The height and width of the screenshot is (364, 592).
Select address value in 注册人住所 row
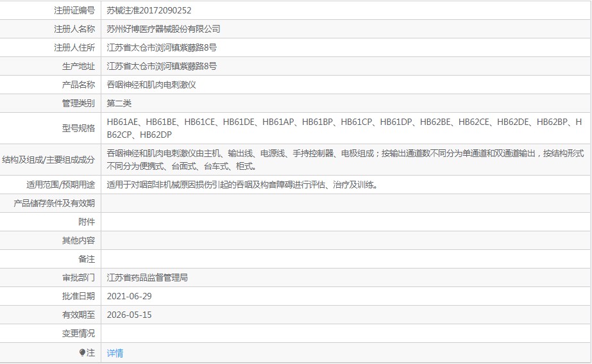pos(162,47)
